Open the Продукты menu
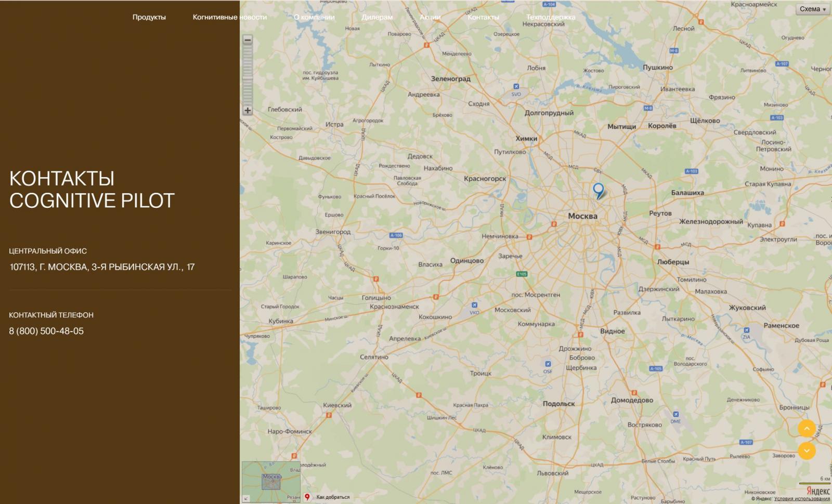Image resolution: width=832 pixels, height=504 pixels. coord(149,17)
